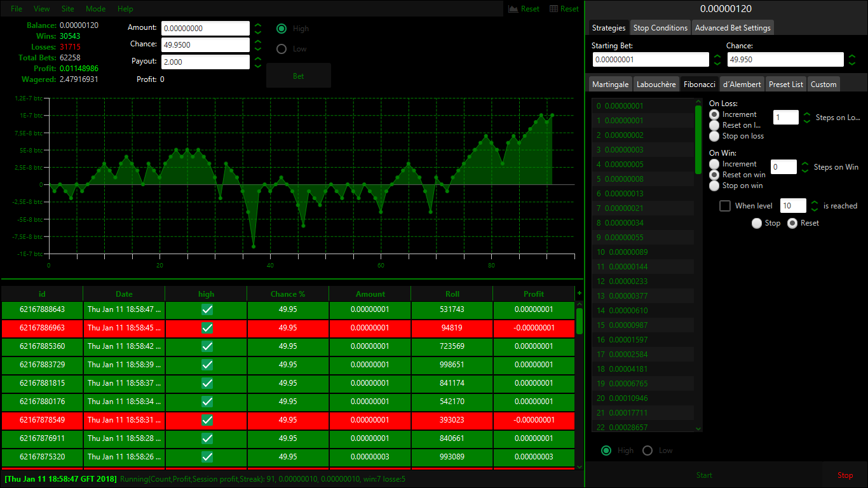The height and width of the screenshot is (488, 868).
Task: Select Increment under On Loss
Action: (x=714, y=114)
